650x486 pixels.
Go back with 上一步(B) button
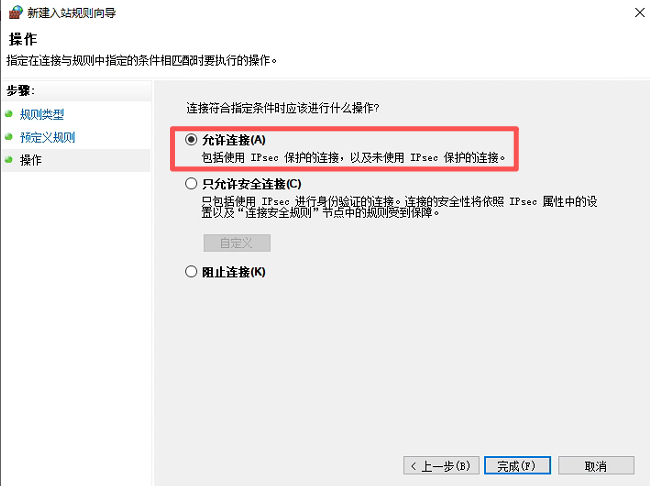(x=441, y=466)
